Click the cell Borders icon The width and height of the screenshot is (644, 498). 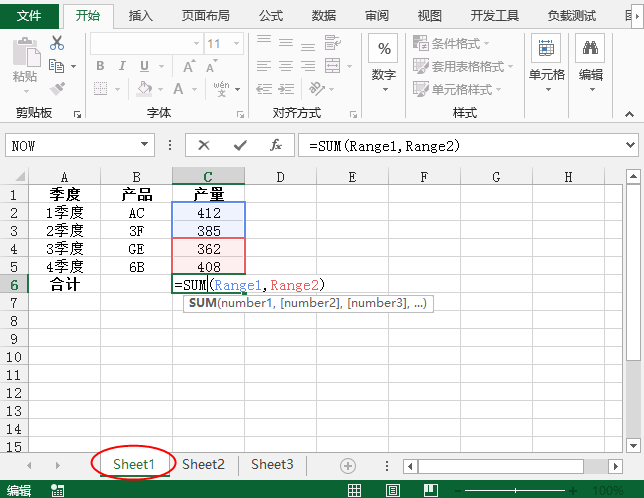tap(101, 89)
